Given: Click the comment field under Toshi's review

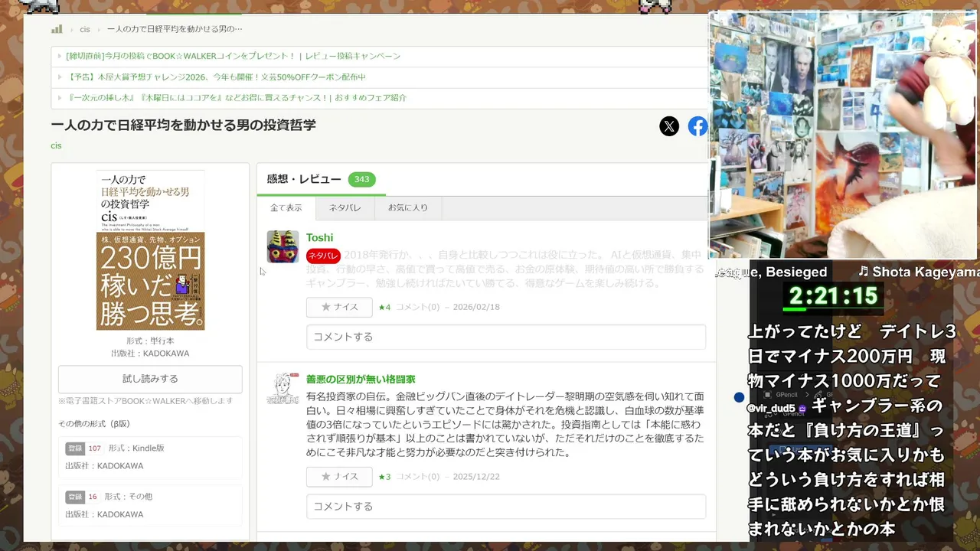Looking at the screenshot, I should [506, 337].
